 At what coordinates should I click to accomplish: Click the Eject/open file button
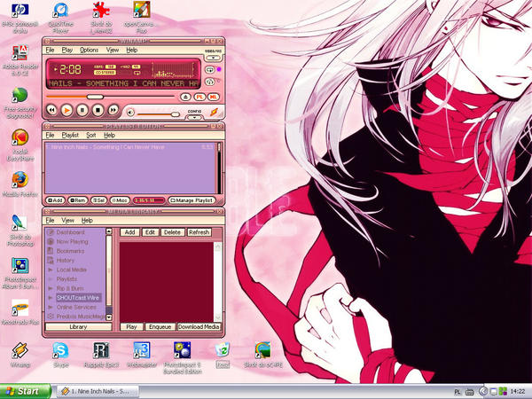(185, 97)
